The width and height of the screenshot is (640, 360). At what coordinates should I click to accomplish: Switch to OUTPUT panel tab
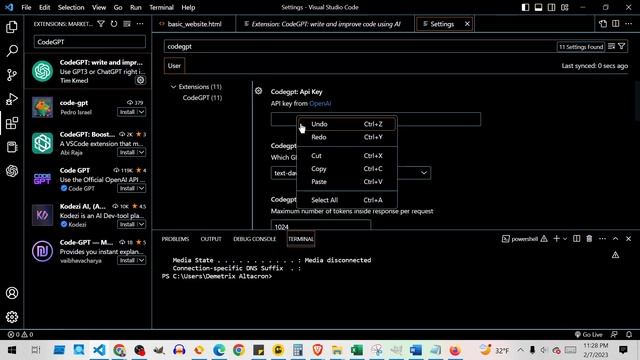(x=211, y=239)
